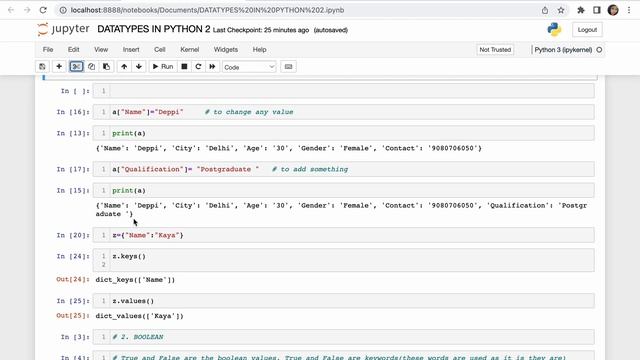Interrupt the kernel stop icon
Viewport: 640px width, 360px height.
184,67
